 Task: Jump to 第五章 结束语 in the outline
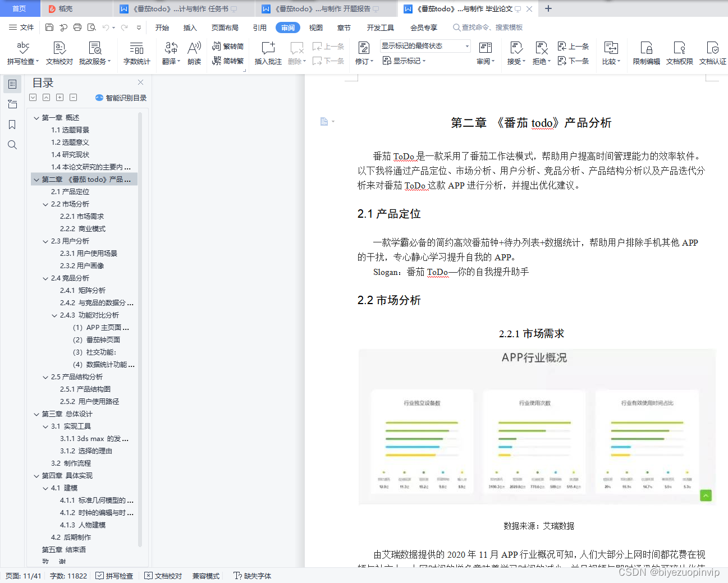coord(64,550)
